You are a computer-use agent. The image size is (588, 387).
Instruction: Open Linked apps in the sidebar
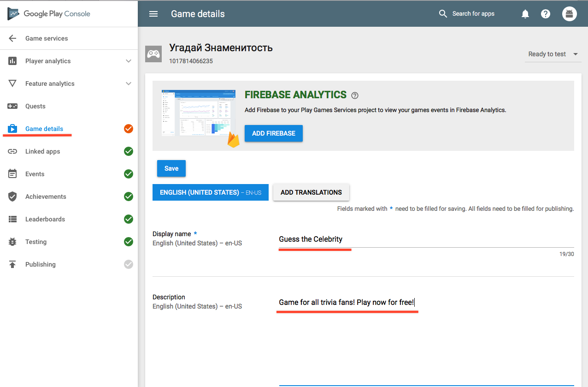coord(43,151)
